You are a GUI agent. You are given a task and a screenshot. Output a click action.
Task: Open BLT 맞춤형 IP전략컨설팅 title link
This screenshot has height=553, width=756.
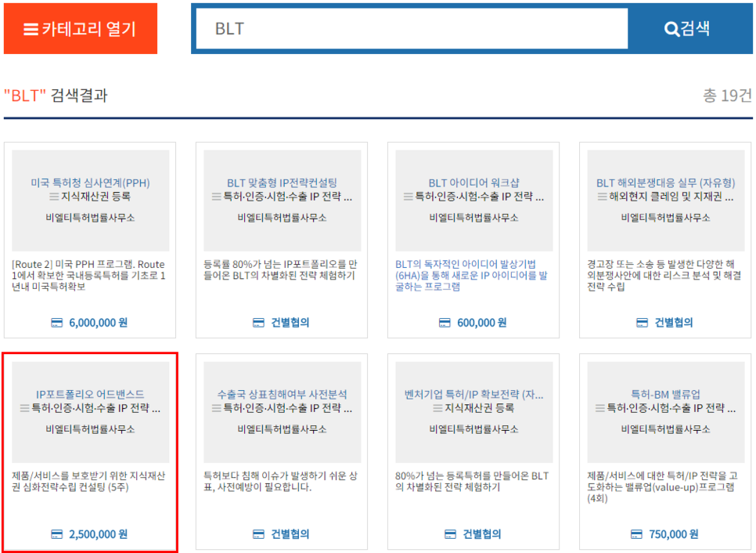click(282, 183)
